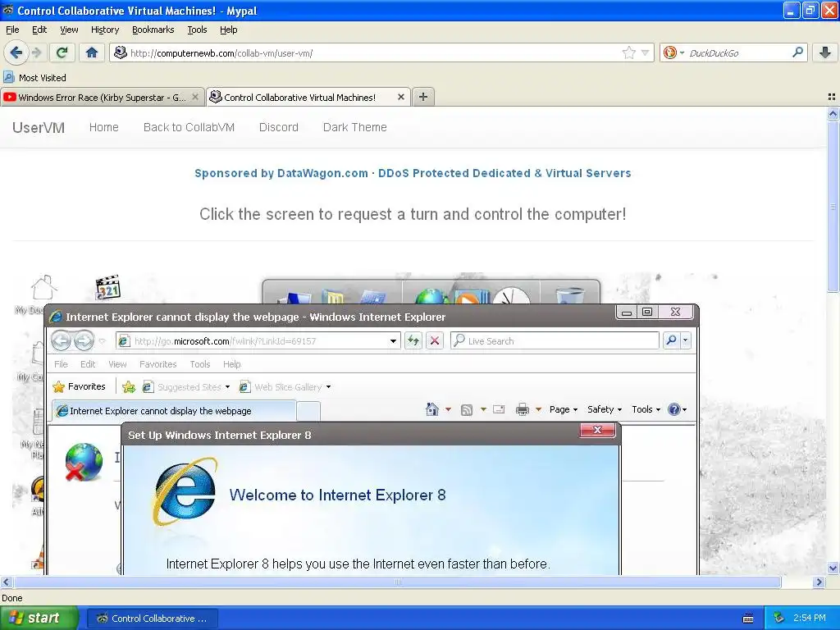Open DataWagon.com sponsor link
840x630 pixels.
tap(413, 173)
